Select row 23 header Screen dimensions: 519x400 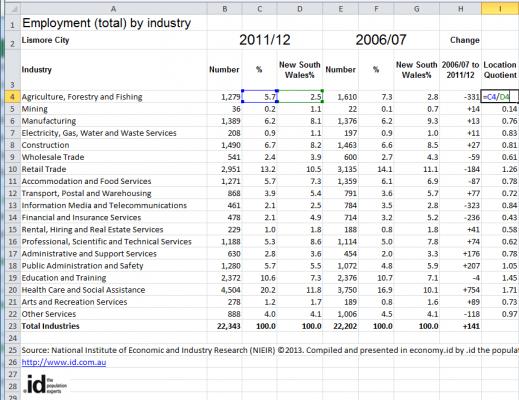13,326
